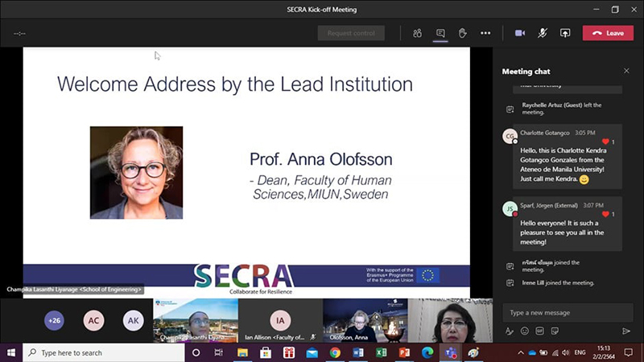Click Irene Lill joined the meeting notice

point(558,283)
